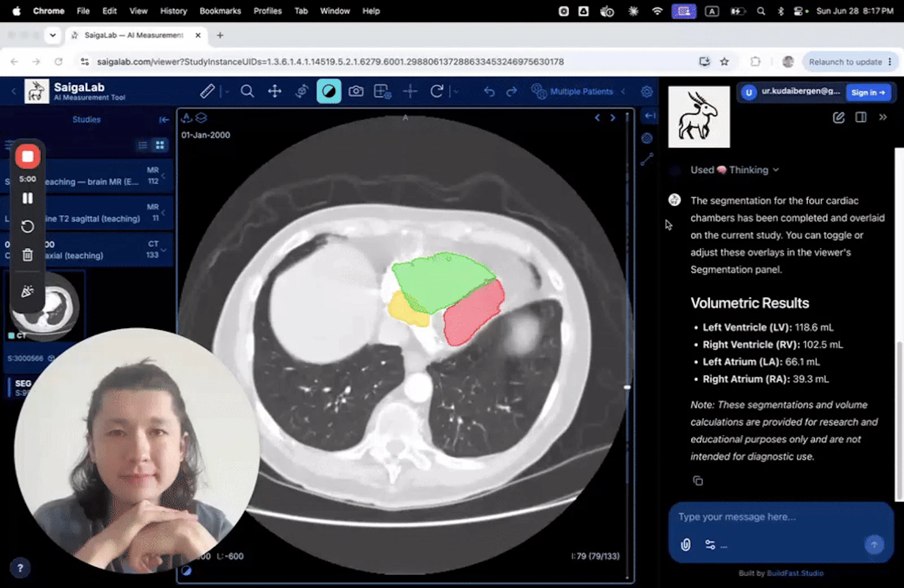Open the help question mark button
Image resolution: width=904 pixels, height=588 pixels.
point(20,568)
